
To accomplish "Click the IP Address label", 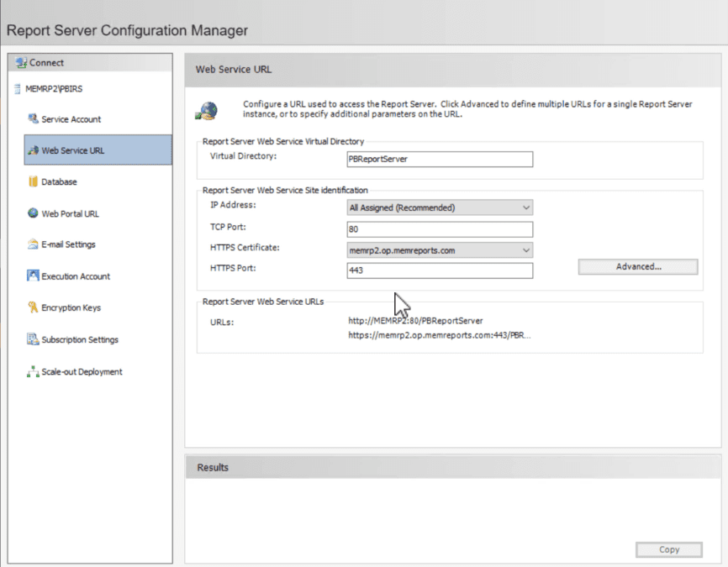I will (233, 205).
